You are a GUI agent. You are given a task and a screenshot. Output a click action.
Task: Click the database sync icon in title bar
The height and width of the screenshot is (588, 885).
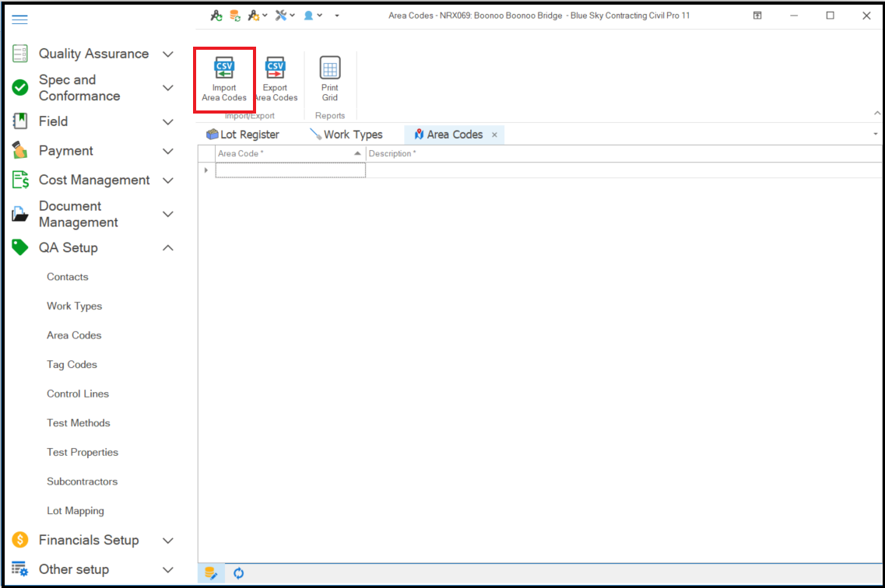tap(234, 16)
